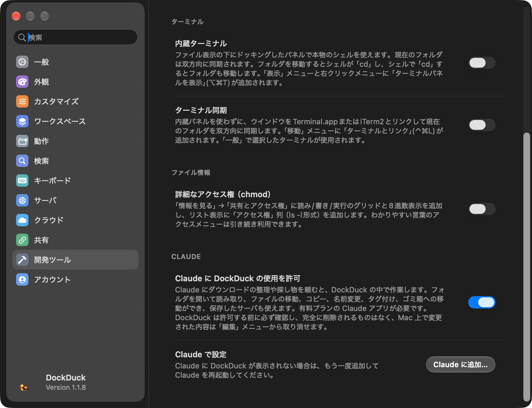Enable the 内蔵ターミナル switch
The image size is (532, 408).
pos(482,63)
